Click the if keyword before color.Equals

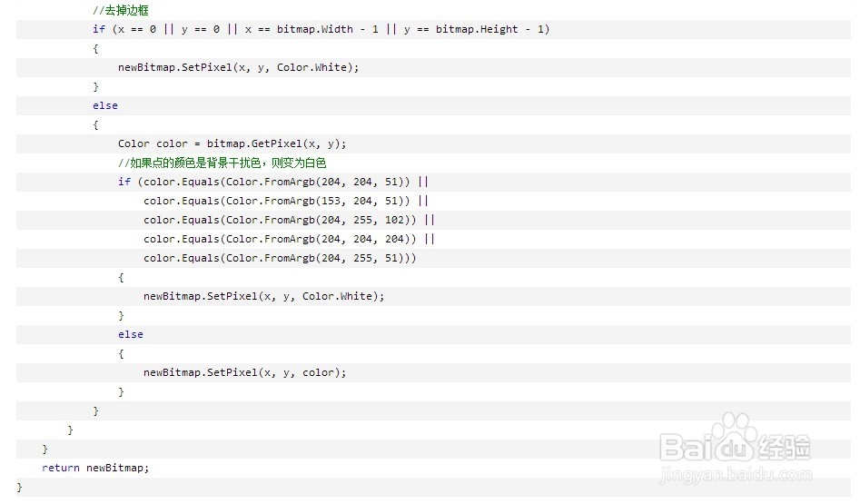click(124, 183)
